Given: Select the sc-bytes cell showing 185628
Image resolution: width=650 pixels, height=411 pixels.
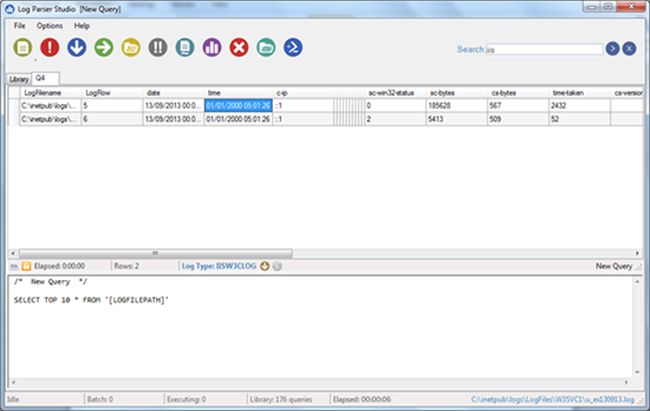Looking at the screenshot, I should click(x=457, y=106).
